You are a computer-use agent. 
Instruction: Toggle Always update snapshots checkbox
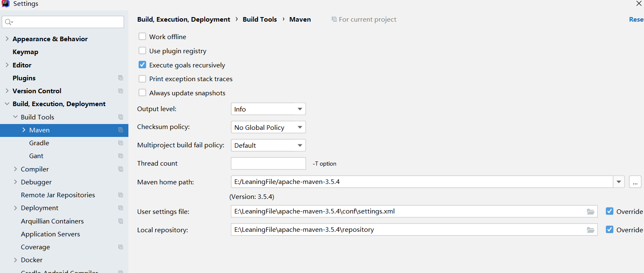pos(143,93)
